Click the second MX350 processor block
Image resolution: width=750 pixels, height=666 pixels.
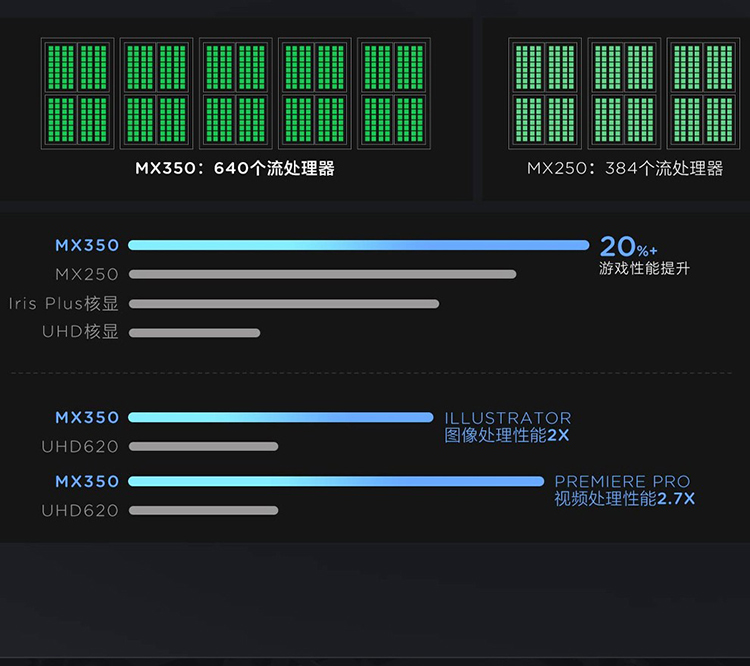click(156, 94)
